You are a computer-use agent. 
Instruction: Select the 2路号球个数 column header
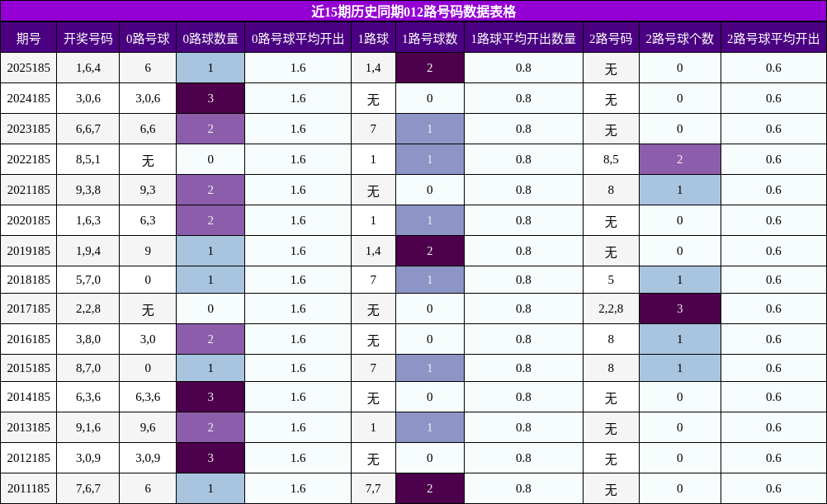680,37
